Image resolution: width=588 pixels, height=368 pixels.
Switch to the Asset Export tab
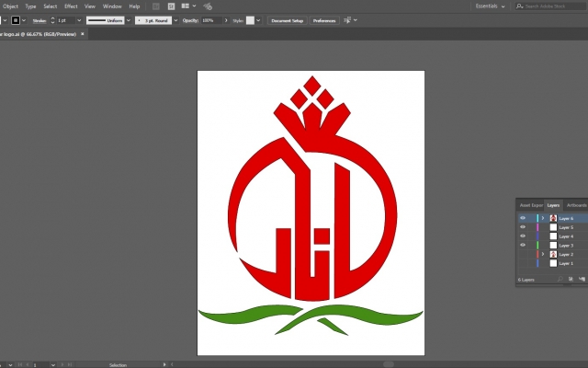(x=531, y=205)
